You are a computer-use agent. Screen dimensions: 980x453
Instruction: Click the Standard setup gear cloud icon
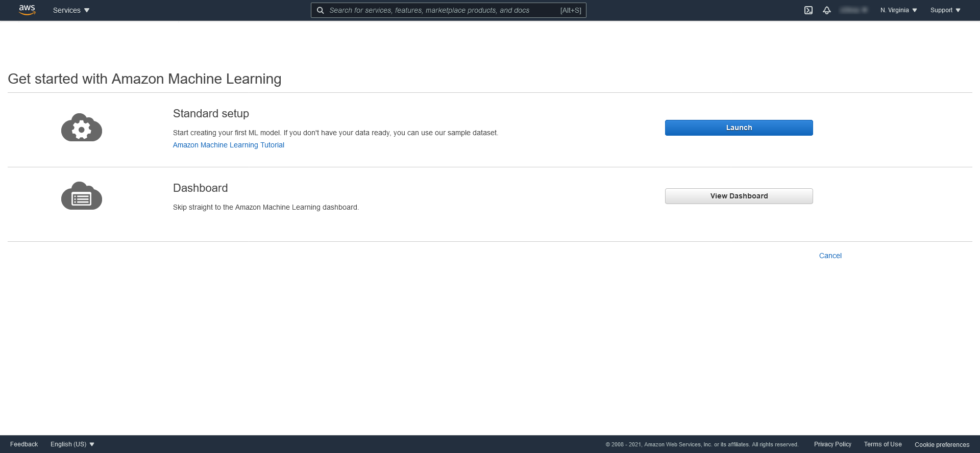pos(82,128)
